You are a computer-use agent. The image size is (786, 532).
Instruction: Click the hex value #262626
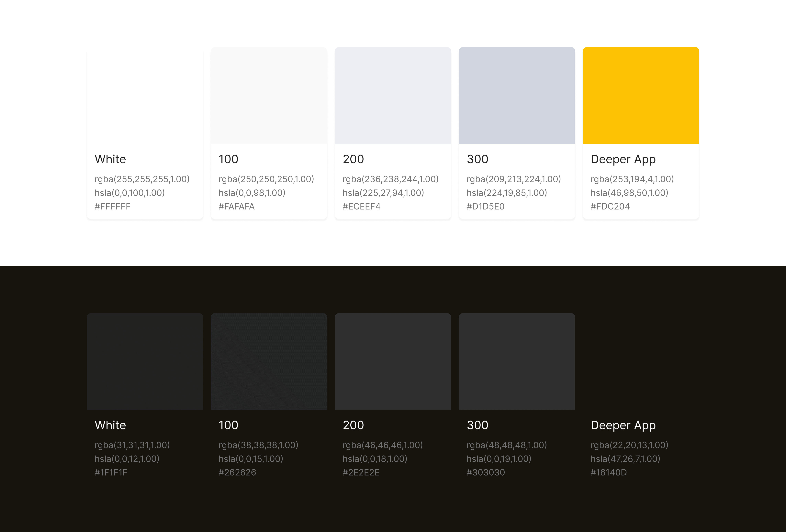point(237,472)
